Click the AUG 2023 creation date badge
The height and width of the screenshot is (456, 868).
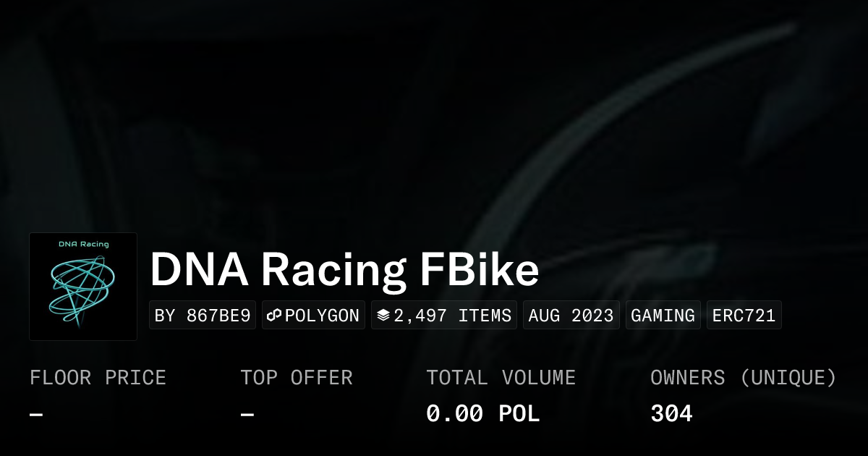point(571,316)
